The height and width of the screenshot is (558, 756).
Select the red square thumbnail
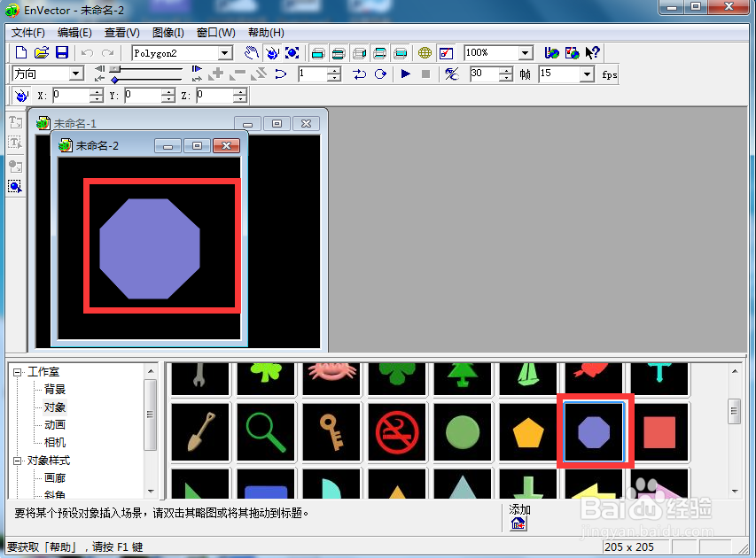click(659, 432)
